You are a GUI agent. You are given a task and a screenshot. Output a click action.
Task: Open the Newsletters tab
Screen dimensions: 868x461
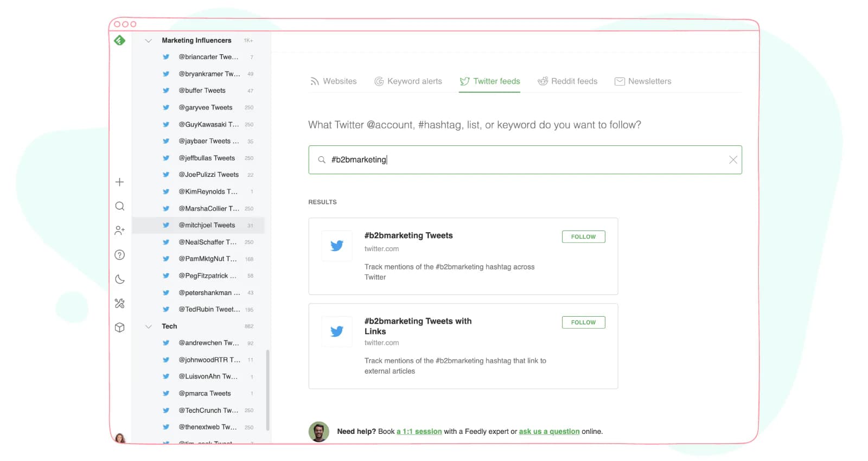pyautogui.click(x=643, y=81)
